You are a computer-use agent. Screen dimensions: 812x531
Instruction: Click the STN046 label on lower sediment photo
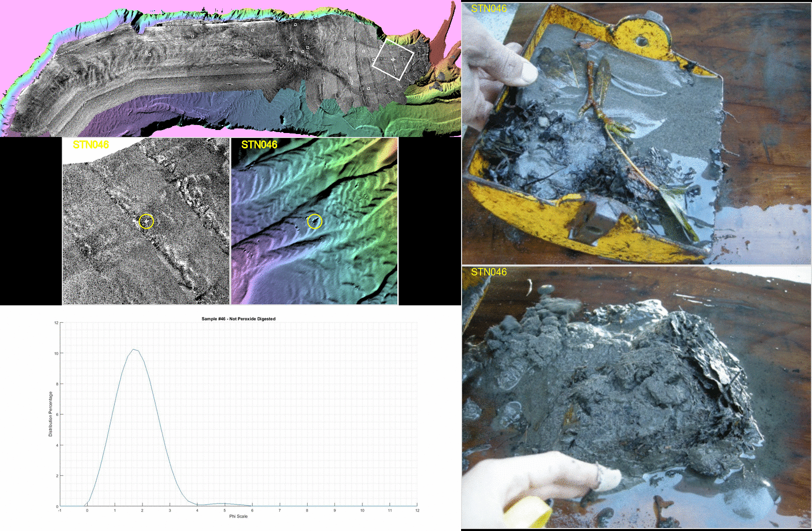488,272
